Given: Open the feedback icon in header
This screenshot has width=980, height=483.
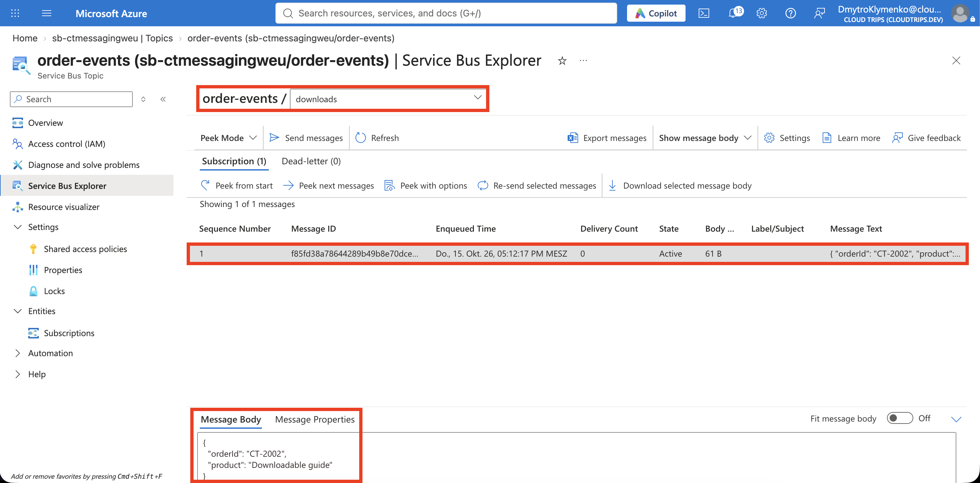Looking at the screenshot, I should click(x=819, y=13).
